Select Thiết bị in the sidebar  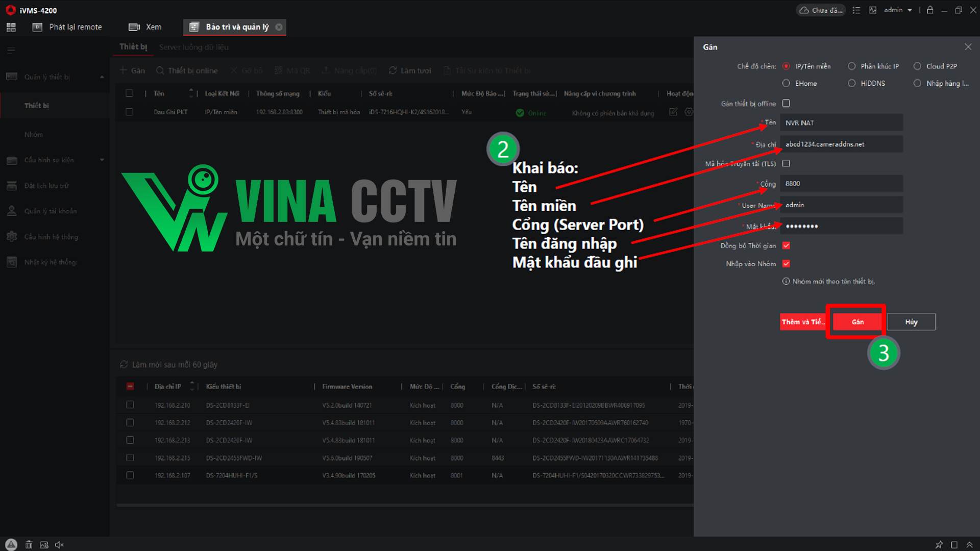tap(55, 106)
